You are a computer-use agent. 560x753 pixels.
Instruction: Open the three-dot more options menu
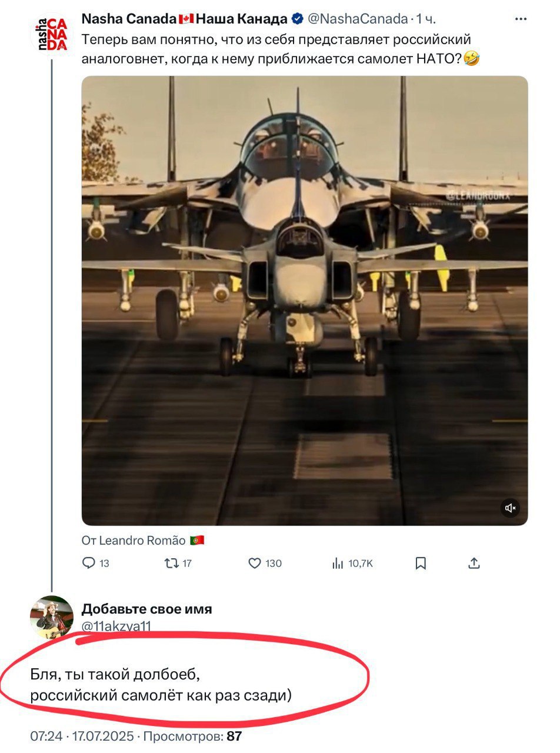pyautogui.click(x=521, y=19)
